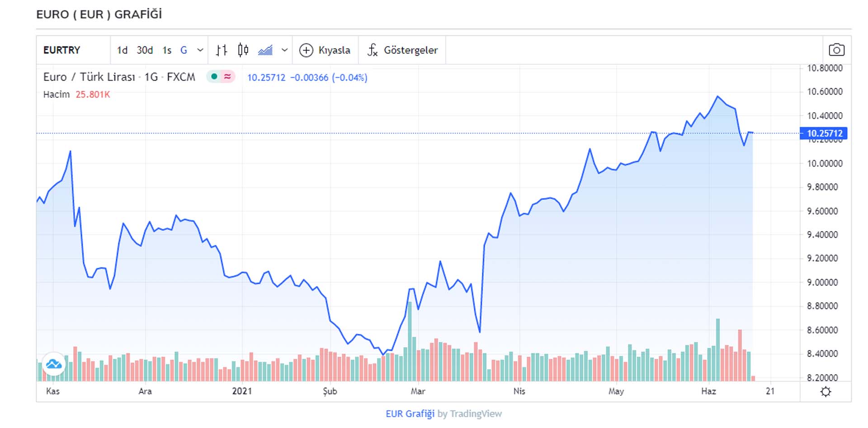Open the G interval selector

184,50
